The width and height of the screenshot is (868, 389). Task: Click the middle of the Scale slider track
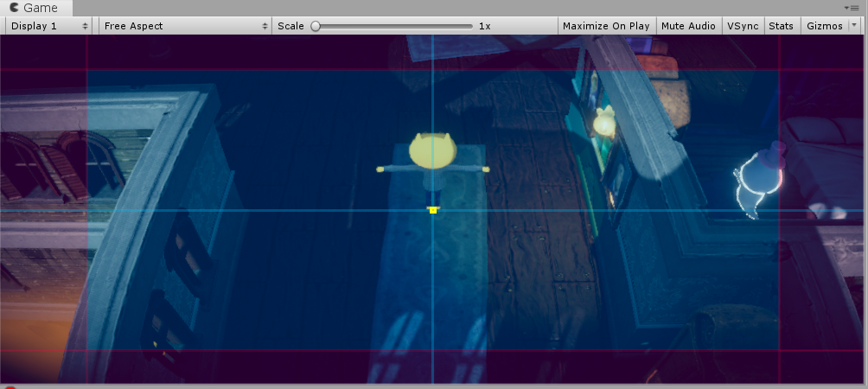pos(393,26)
